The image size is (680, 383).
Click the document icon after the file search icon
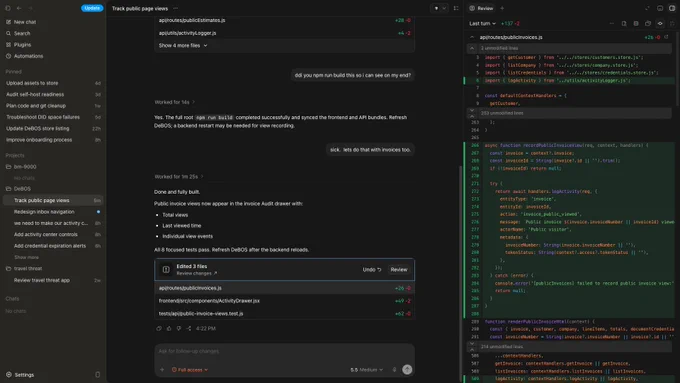click(636, 23)
